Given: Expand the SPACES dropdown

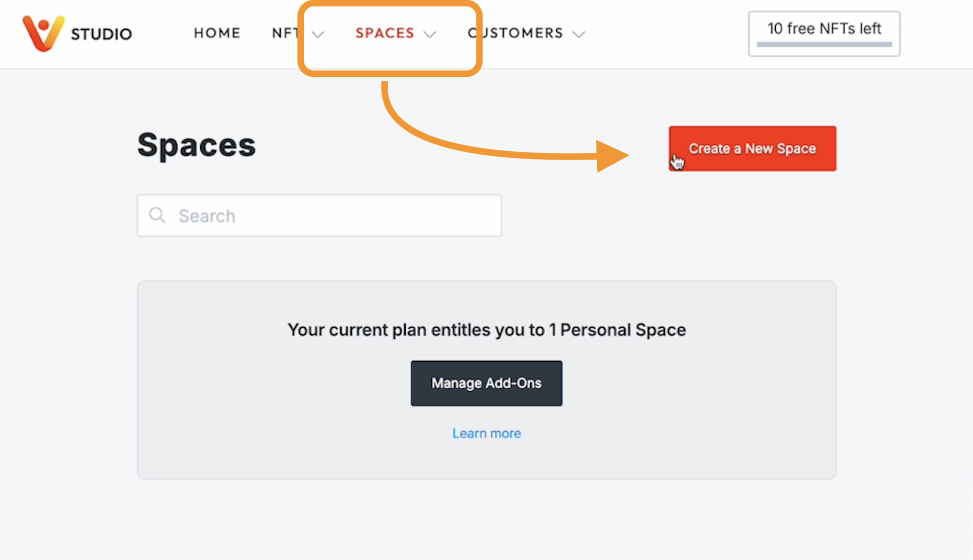Looking at the screenshot, I should point(430,34).
